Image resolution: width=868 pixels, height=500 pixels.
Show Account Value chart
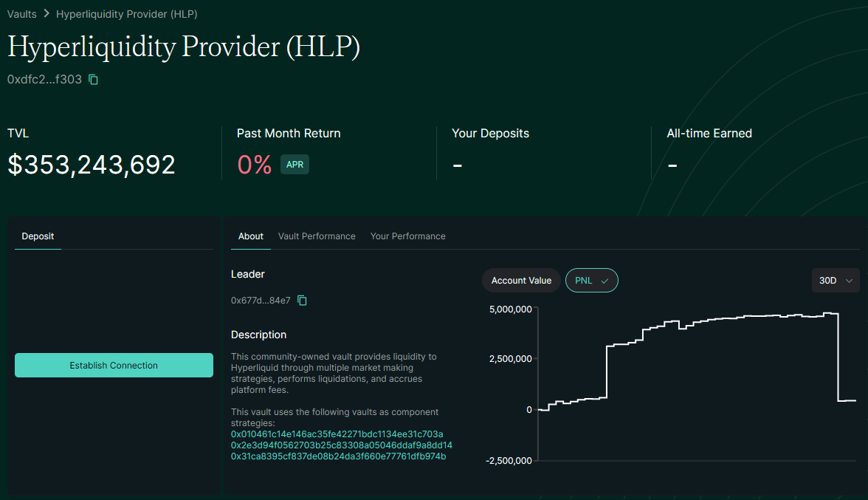[x=521, y=281]
